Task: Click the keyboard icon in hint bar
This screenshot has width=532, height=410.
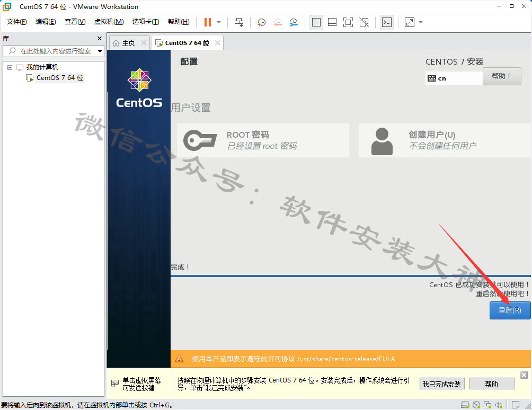Action: click(x=115, y=384)
